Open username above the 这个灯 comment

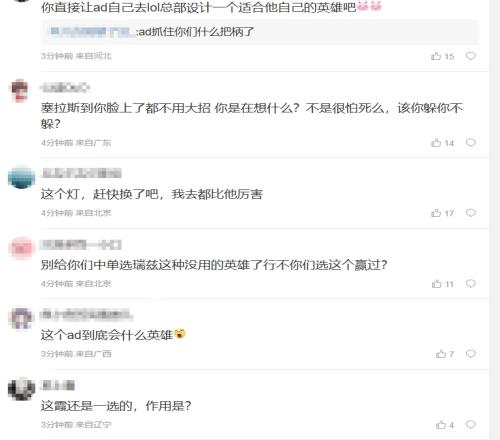pyautogui.click(x=81, y=174)
